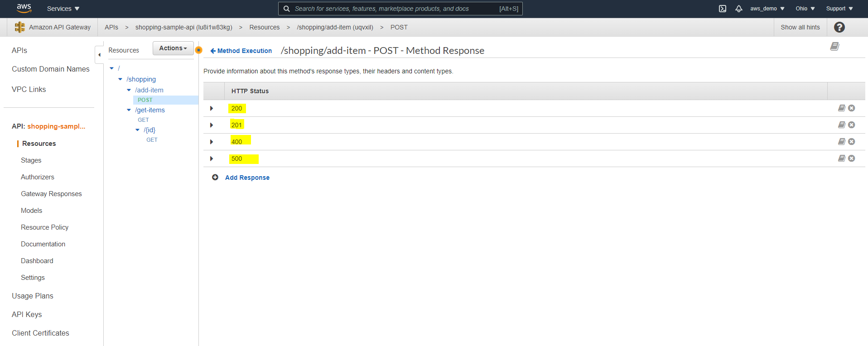Open VPC Links in the sidebar
868x346 pixels.
tap(29, 89)
